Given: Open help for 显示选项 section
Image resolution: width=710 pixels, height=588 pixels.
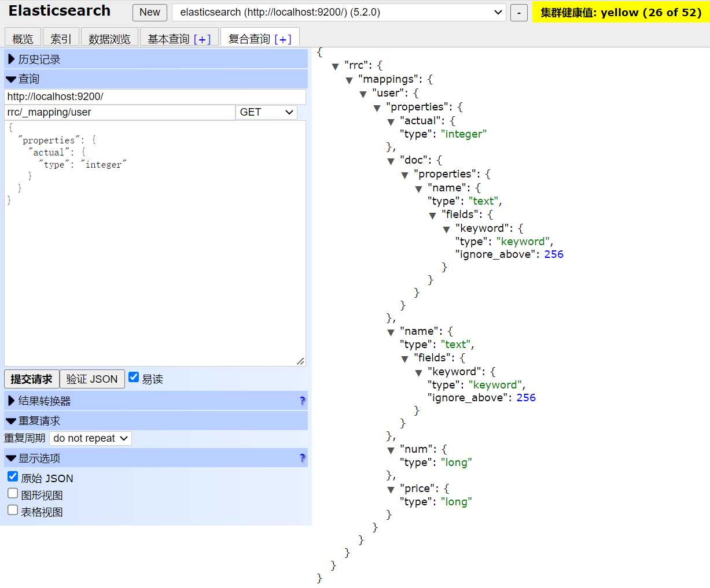Looking at the screenshot, I should click(x=302, y=458).
